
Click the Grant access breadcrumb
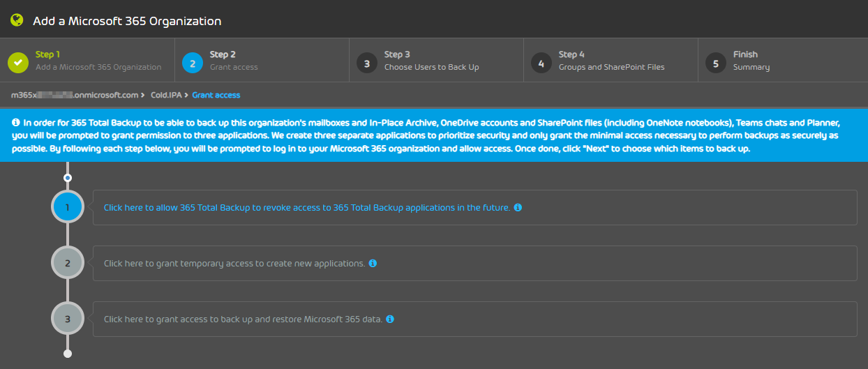pos(216,95)
